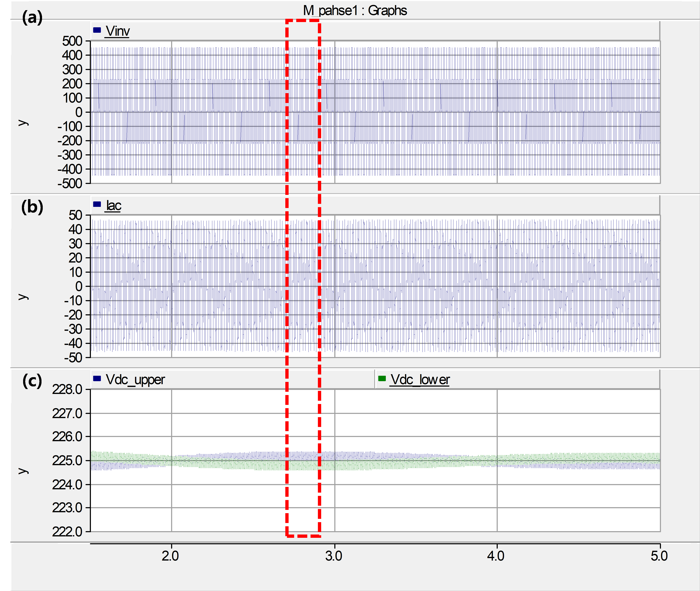This screenshot has height=591, width=700.
Task: Click the 2.0 time axis label
Action: [x=170, y=556]
